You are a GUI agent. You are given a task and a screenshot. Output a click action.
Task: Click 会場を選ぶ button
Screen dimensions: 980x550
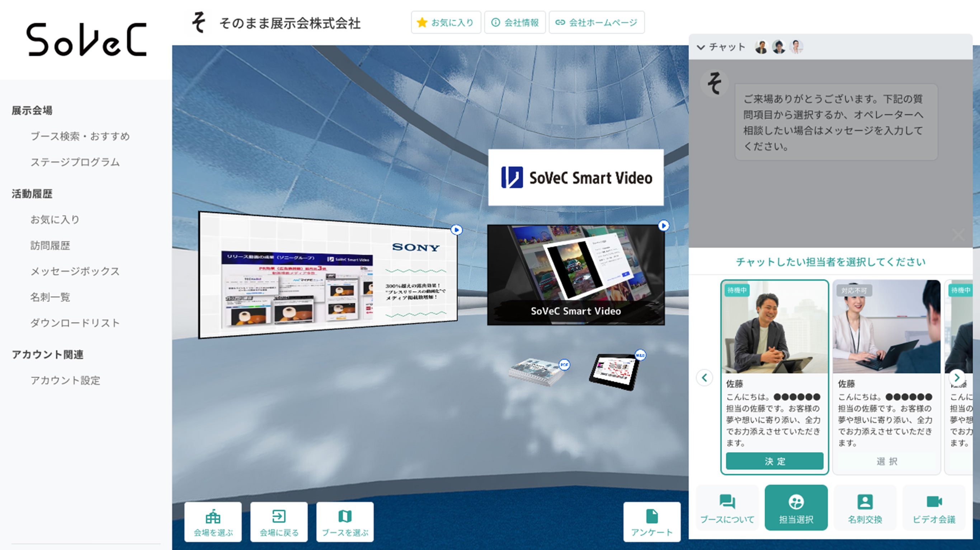(213, 522)
